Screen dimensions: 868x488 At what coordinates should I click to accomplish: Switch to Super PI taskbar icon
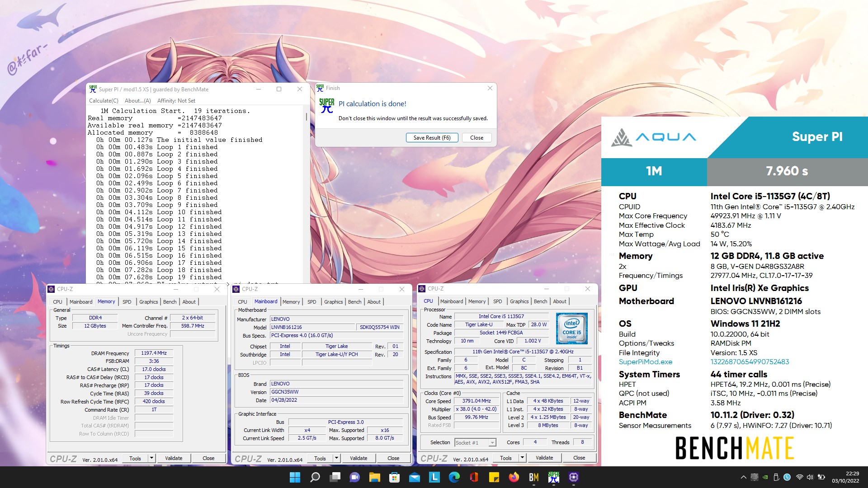[554, 477]
